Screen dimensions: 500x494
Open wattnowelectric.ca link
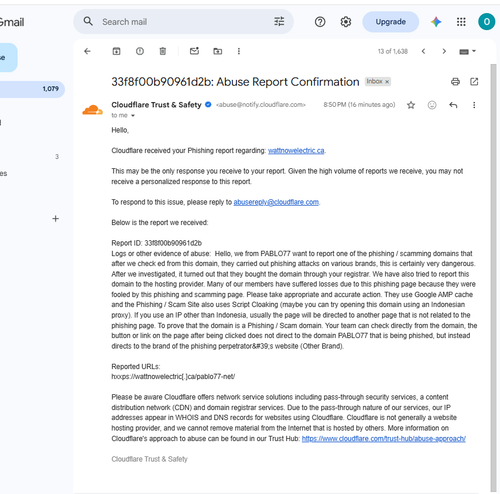point(296,151)
